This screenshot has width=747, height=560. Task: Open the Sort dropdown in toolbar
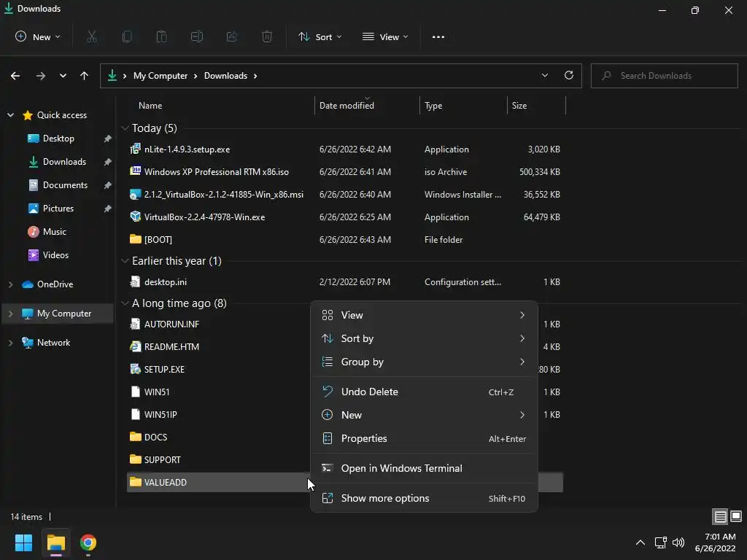point(320,36)
